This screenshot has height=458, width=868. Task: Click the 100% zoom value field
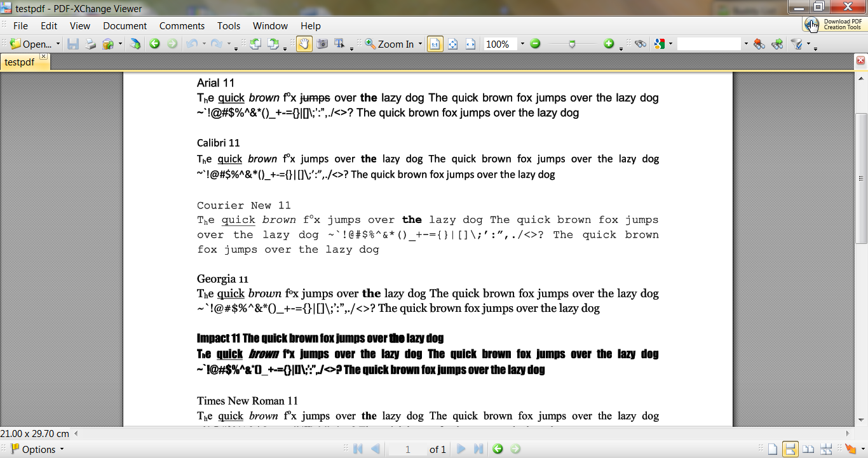coord(500,44)
